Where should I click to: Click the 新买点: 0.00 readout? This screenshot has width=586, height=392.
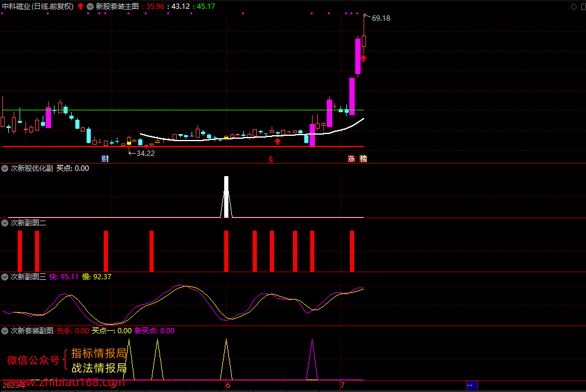(154, 331)
